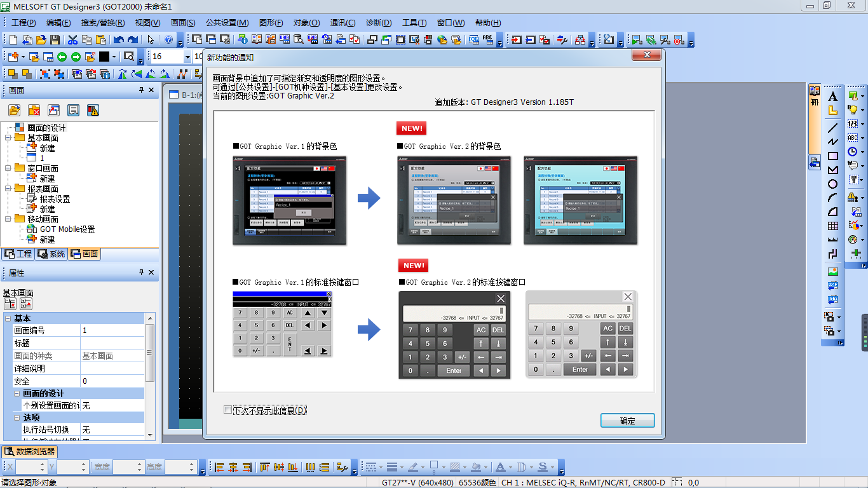
Task: Collapse the 移动画面 tree node
Action: point(8,219)
